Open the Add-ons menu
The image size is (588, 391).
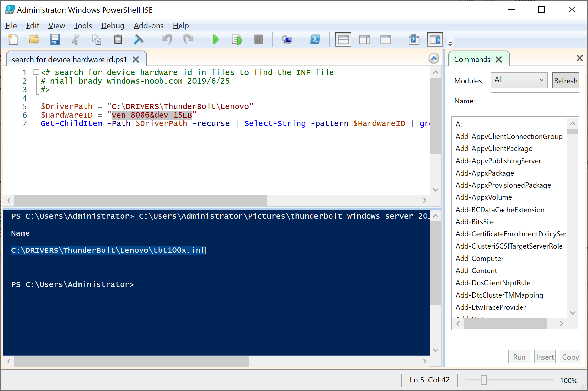pyautogui.click(x=148, y=26)
